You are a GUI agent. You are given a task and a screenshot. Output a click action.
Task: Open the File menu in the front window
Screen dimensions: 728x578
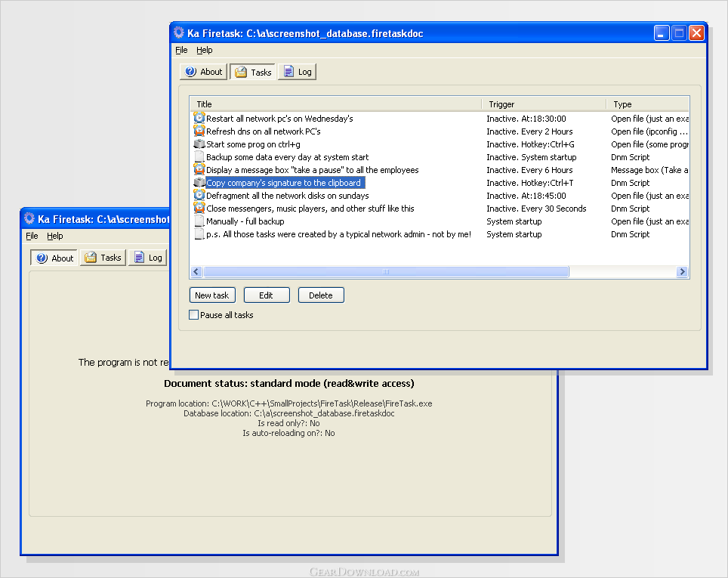pos(181,50)
